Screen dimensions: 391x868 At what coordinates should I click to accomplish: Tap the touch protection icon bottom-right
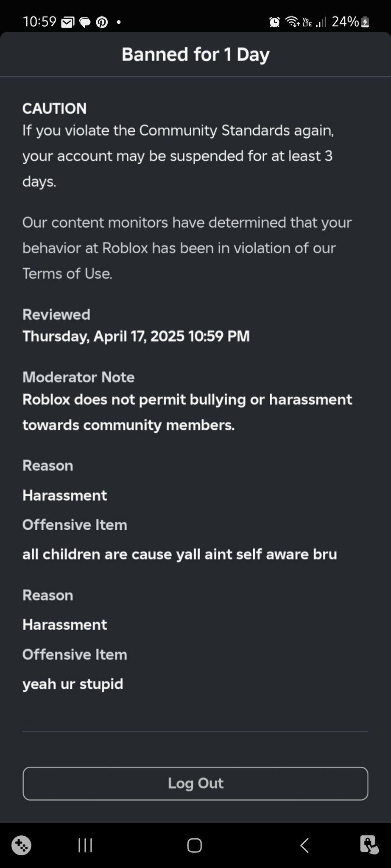click(369, 845)
